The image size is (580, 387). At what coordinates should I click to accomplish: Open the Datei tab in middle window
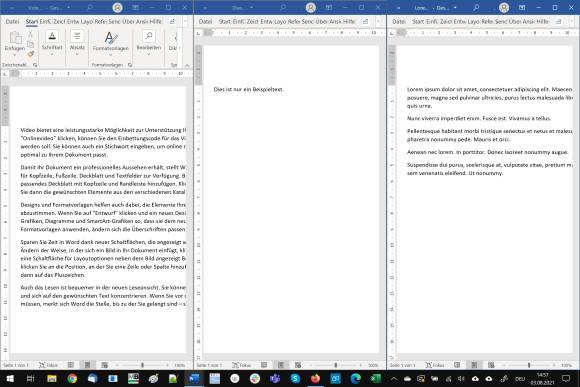[x=205, y=21]
